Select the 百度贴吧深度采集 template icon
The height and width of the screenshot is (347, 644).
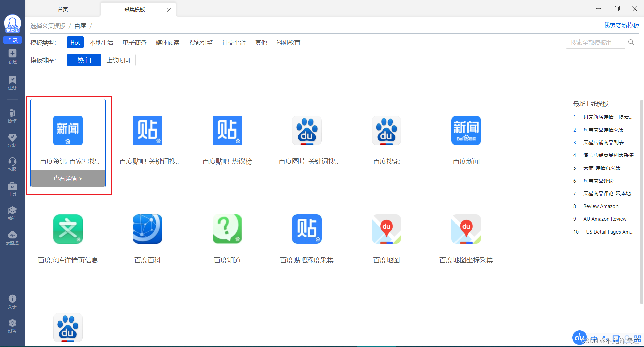[307, 229]
